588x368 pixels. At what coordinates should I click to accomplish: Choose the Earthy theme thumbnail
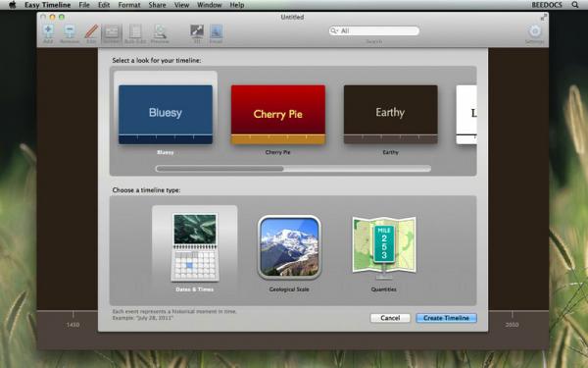[x=391, y=114]
